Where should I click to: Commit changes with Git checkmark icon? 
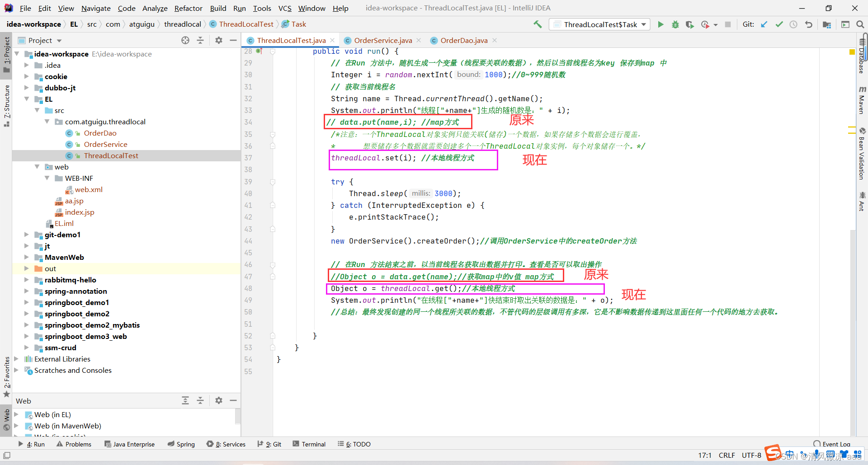tap(779, 24)
